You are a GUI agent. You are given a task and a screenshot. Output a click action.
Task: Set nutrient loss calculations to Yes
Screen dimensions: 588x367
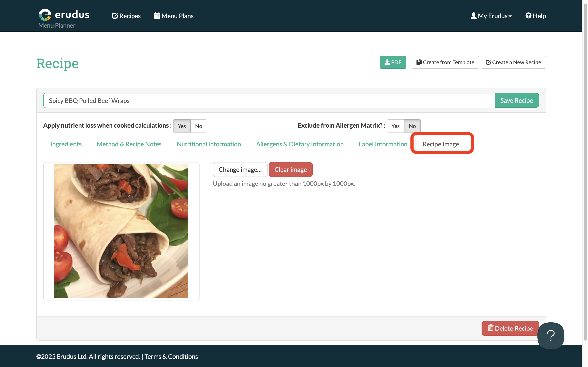pyautogui.click(x=181, y=126)
